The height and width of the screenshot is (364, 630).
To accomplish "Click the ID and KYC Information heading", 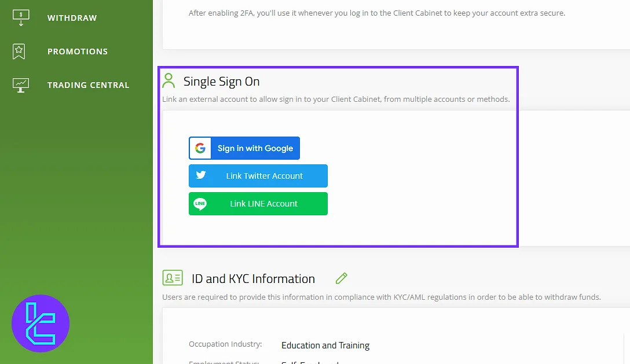I will 253,279.
